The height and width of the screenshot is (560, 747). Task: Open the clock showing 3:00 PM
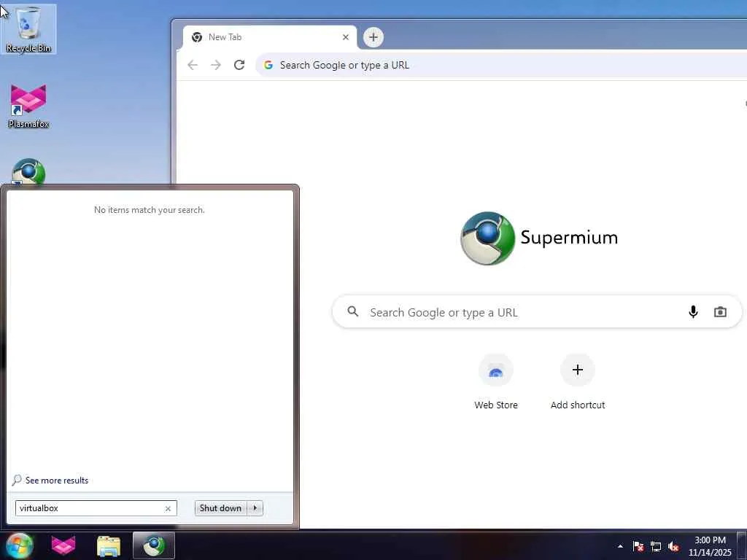pyautogui.click(x=709, y=546)
